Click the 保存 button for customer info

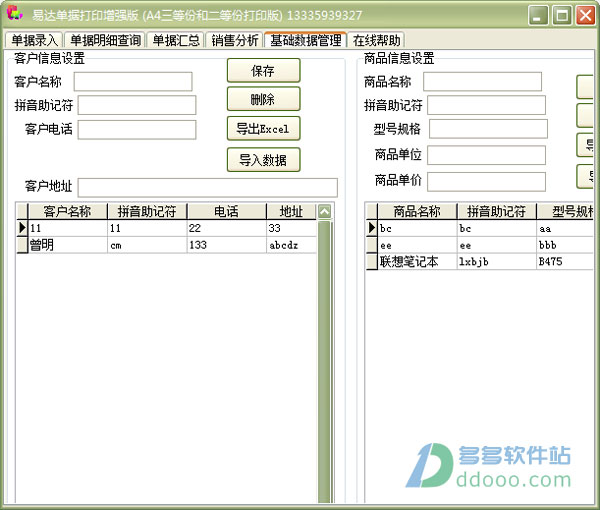pyautogui.click(x=263, y=70)
